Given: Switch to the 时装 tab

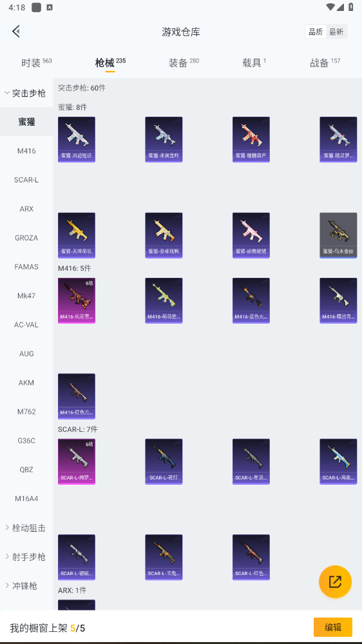Looking at the screenshot, I should 36,63.
